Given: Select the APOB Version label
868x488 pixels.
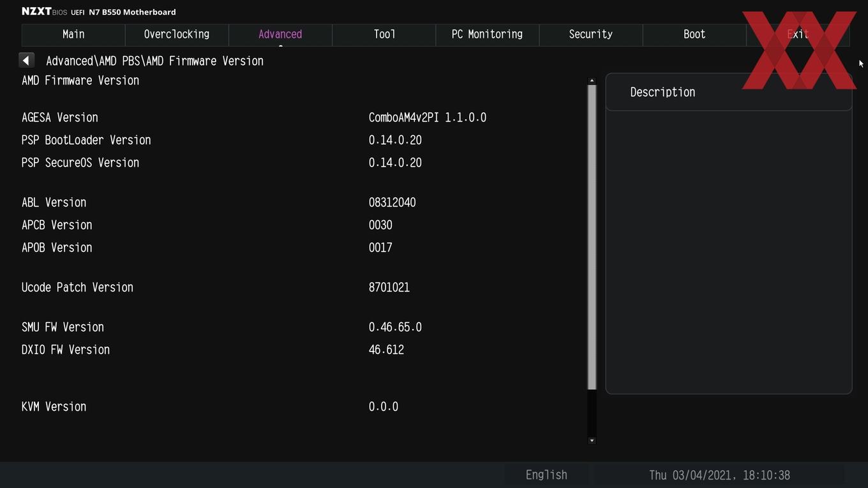Looking at the screenshot, I should coord(57,248).
